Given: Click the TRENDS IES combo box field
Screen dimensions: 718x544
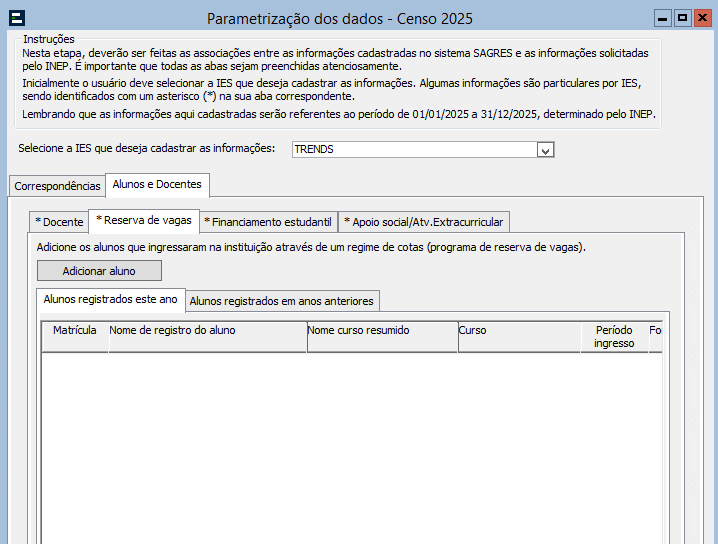Looking at the screenshot, I should (423, 150).
